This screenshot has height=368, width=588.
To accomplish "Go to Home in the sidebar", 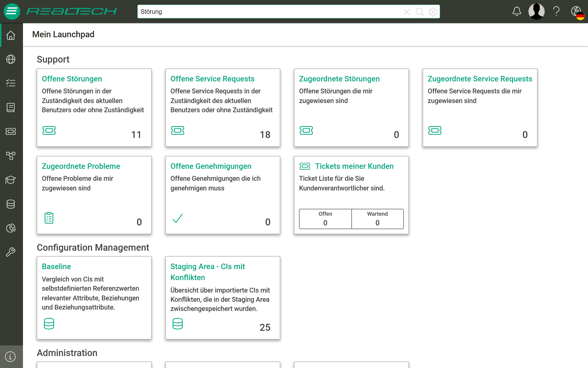I will [x=11, y=35].
